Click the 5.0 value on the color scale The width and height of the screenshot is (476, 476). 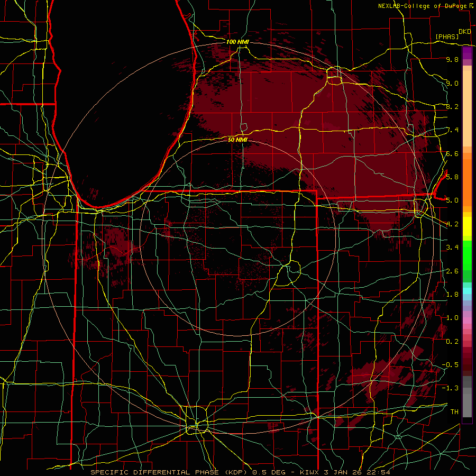[452, 200]
